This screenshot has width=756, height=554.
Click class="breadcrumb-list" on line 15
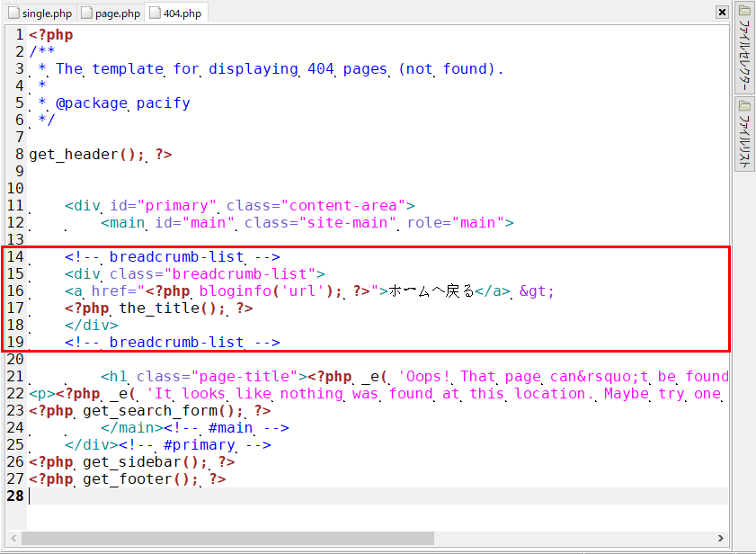[213, 273]
